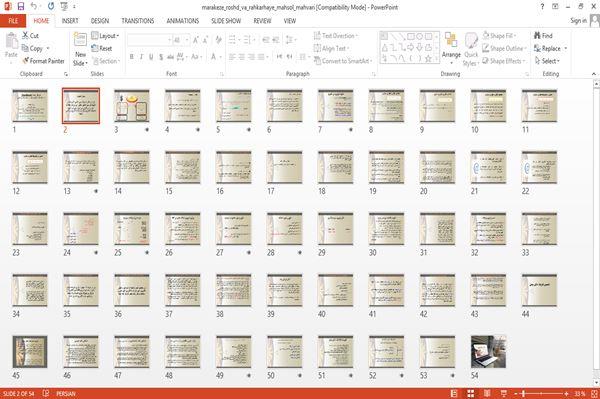This screenshot has width=600, height=399.
Task: Expand the font size dropdown
Action: [187, 40]
